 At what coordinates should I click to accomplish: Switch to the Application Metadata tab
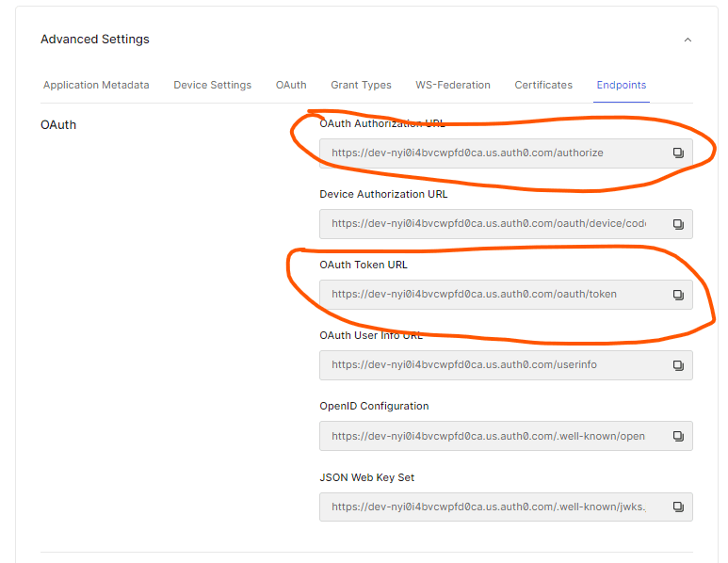pyautogui.click(x=96, y=85)
